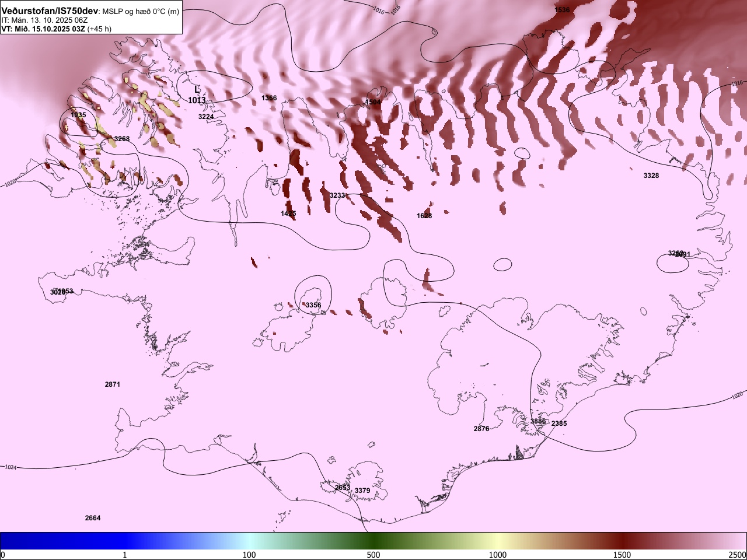Click the '1366' height label
Image resolution: width=747 pixels, height=560 pixels.
pyautogui.click(x=269, y=98)
